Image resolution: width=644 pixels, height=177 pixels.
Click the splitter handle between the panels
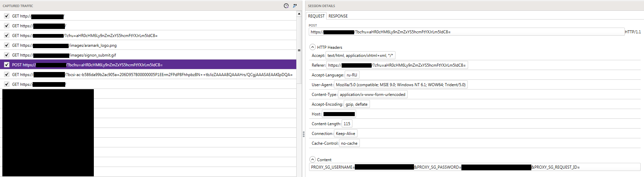303,134
